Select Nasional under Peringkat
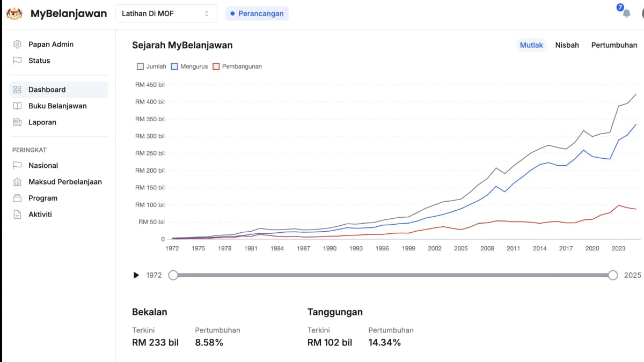 [x=58, y=166]
